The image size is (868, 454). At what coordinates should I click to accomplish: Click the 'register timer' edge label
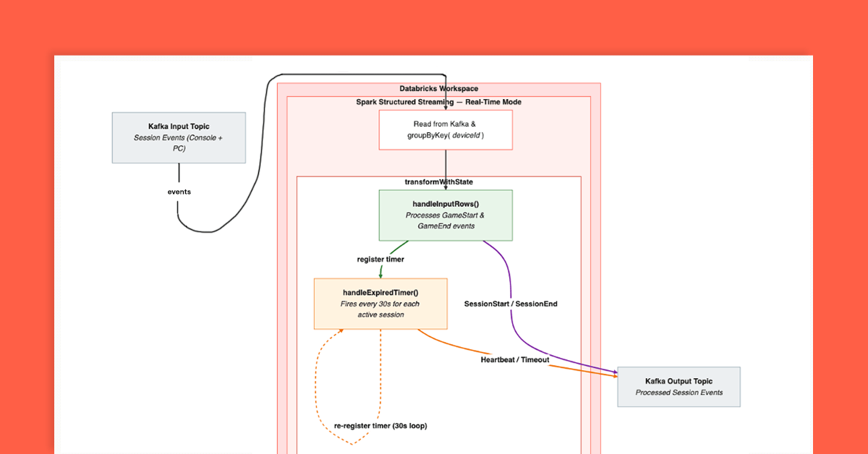pos(380,259)
